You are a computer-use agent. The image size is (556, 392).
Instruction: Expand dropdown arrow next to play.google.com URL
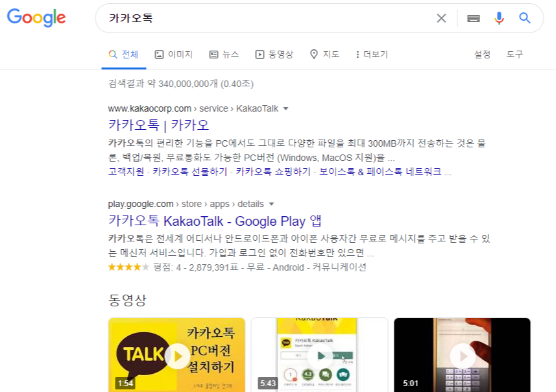coord(272,204)
